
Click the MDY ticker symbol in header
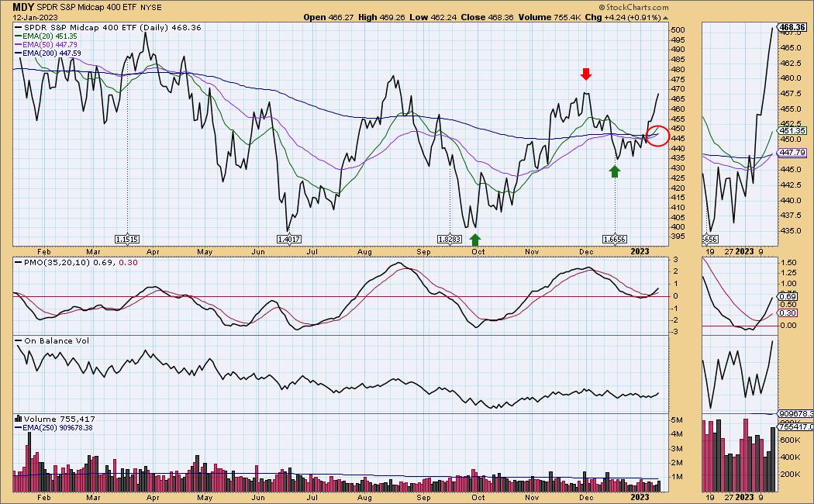(x=23, y=7)
